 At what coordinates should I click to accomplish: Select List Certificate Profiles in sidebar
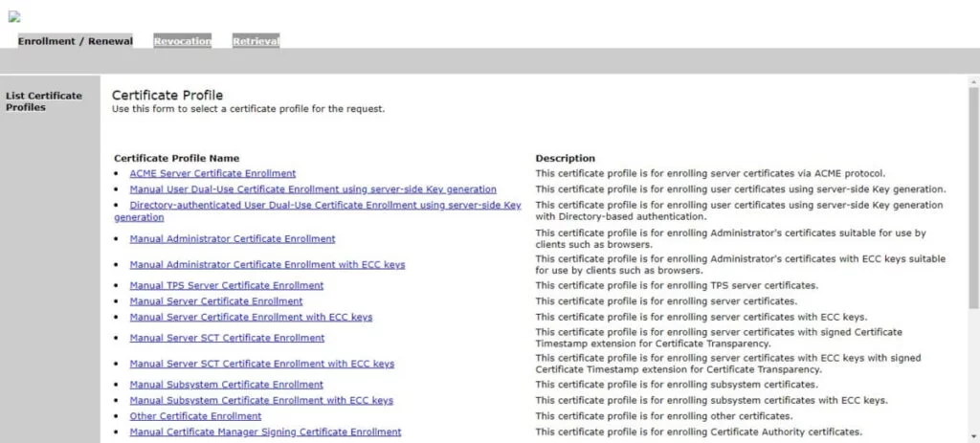(44, 101)
